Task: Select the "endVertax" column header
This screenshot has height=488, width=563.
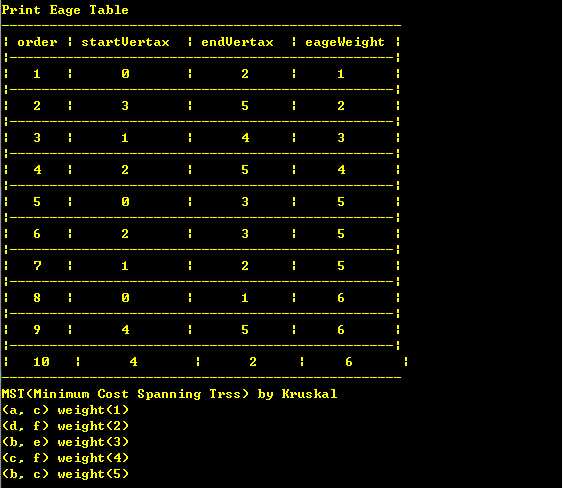Action: click(237, 42)
